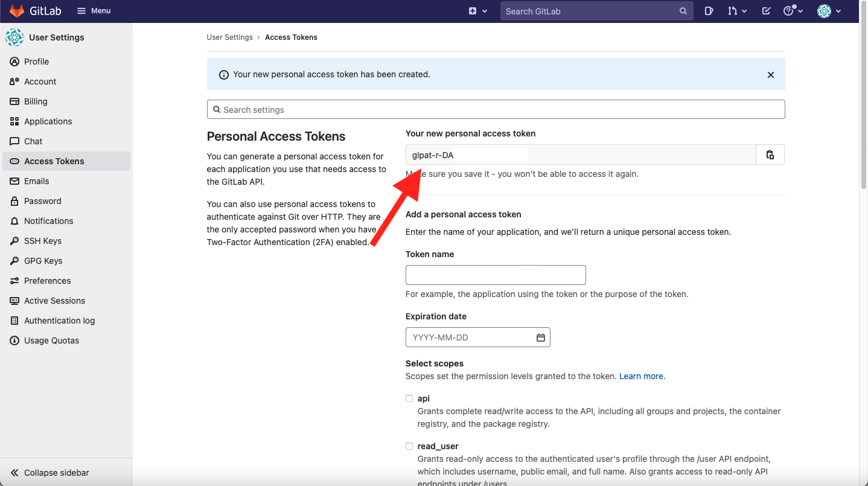Click the SSH Keys key icon
This screenshot has width=868, height=486.
(x=14, y=241)
